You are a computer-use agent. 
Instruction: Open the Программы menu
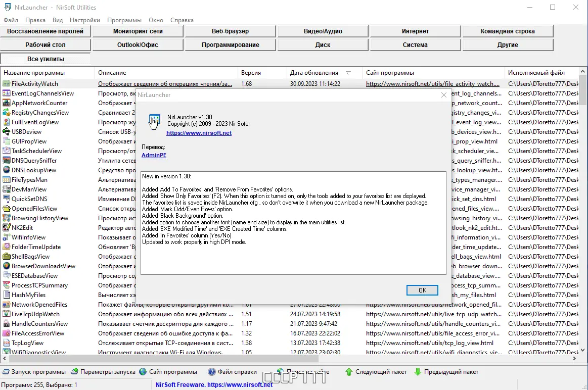coord(124,20)
